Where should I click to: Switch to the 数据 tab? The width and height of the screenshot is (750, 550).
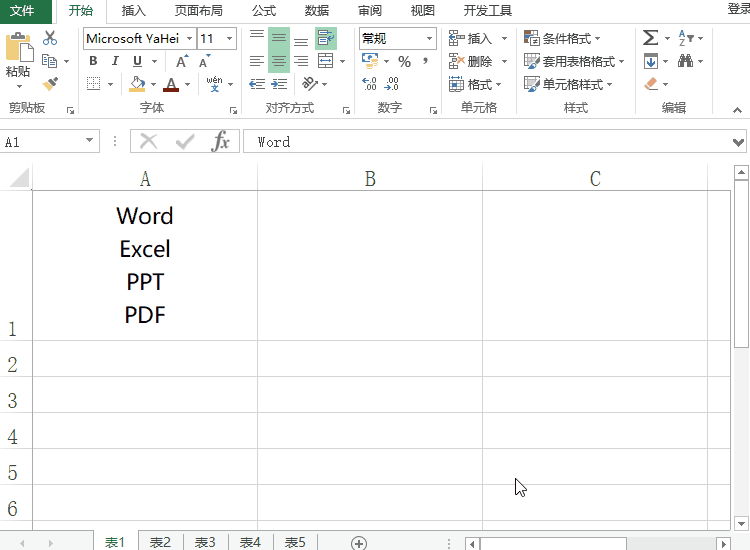coord(317,11)
